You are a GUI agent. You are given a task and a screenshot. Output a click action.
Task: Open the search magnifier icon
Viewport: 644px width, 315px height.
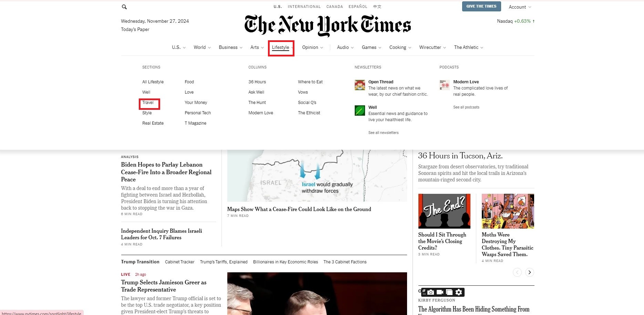[124, 7]
